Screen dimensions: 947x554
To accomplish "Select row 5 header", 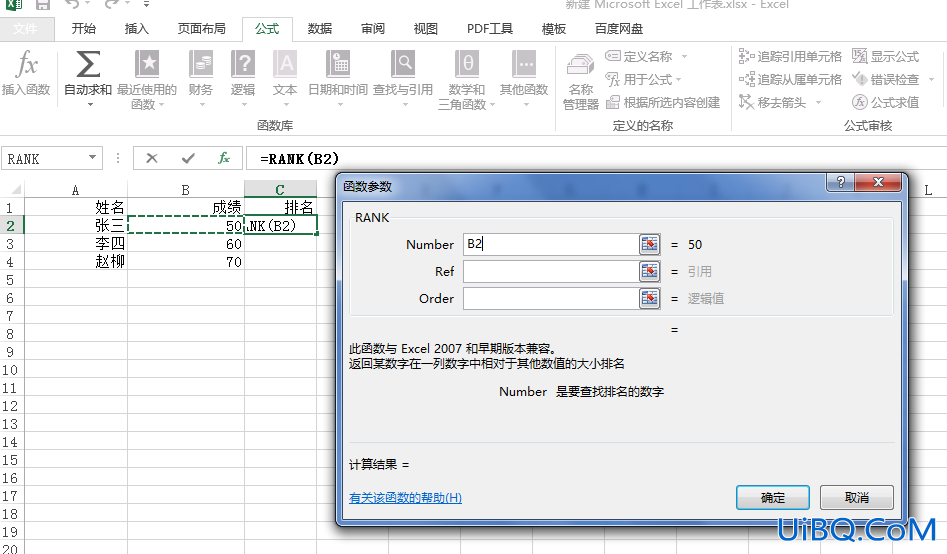I will (x=11, y=280).
